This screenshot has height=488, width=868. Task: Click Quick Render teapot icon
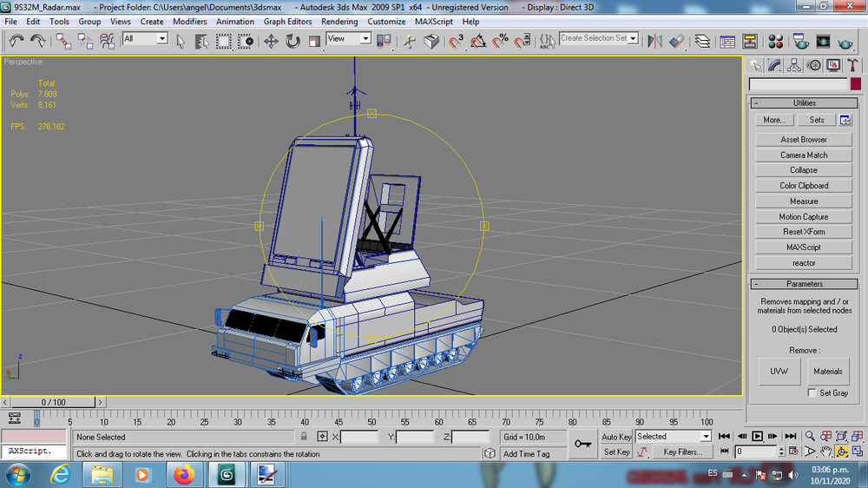(x=845, y=42)
